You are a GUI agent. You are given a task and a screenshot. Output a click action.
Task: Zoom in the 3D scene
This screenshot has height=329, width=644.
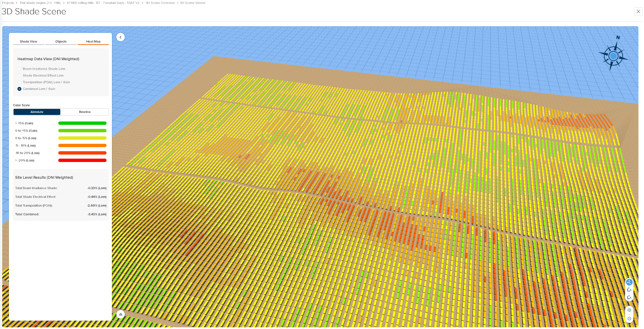629,310
